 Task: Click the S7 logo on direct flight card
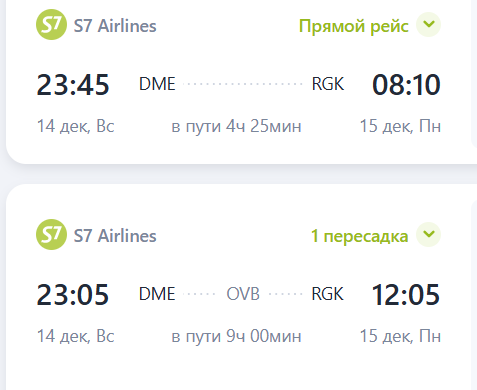51,25
